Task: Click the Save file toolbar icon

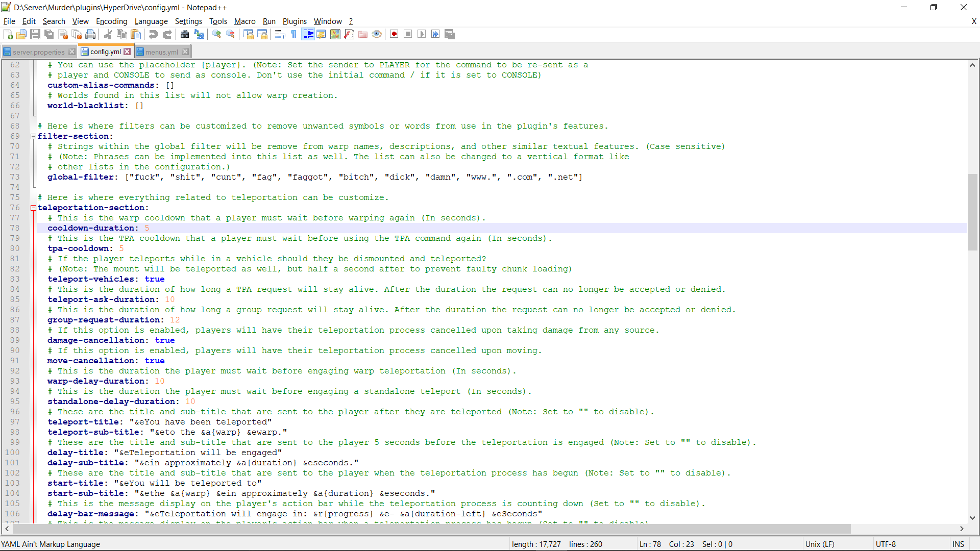Action: (35, 34)
